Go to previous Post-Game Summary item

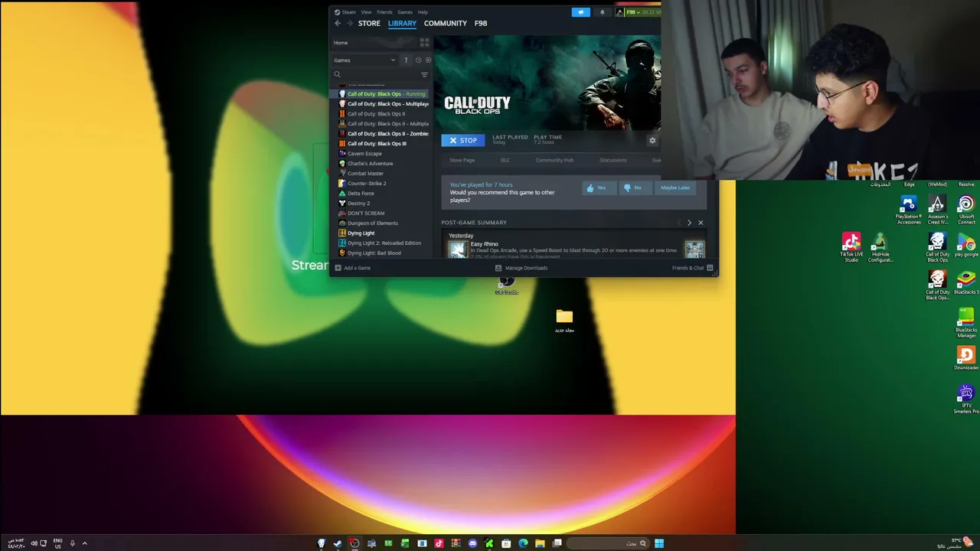click(x=678, y=223)
